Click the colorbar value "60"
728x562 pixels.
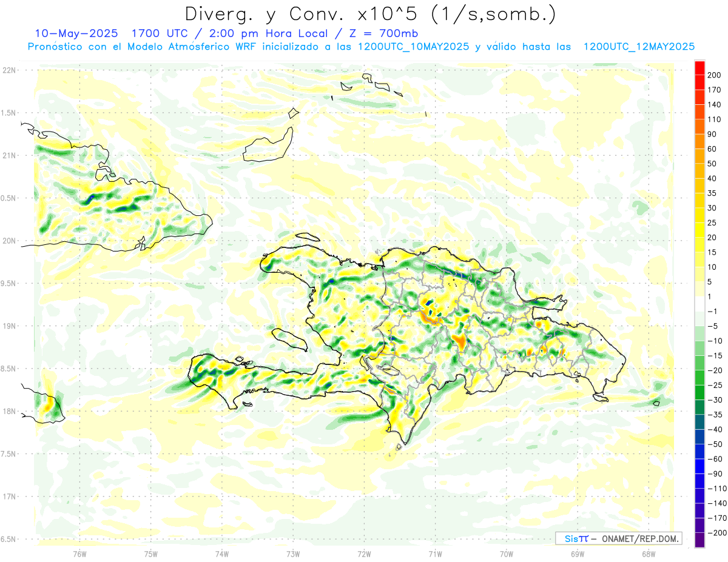(x=712, y=149)
